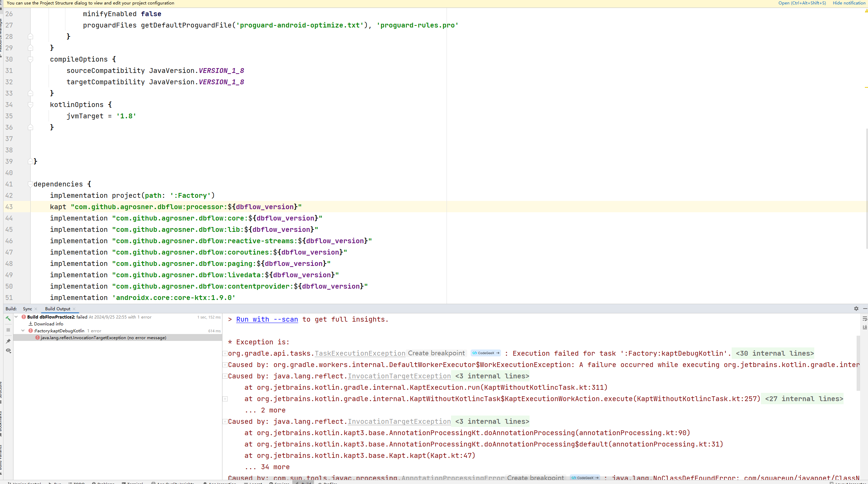Select Build dbFlowPractice2 failed row
The width and height of the screenshot is (868, 484).
(x=118, y=317)
